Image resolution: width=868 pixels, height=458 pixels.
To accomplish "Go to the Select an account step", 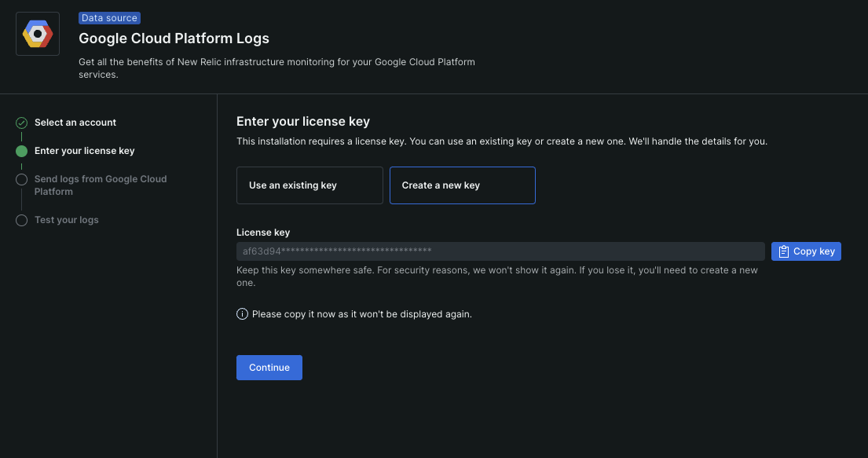I will (x=75, y=123).
